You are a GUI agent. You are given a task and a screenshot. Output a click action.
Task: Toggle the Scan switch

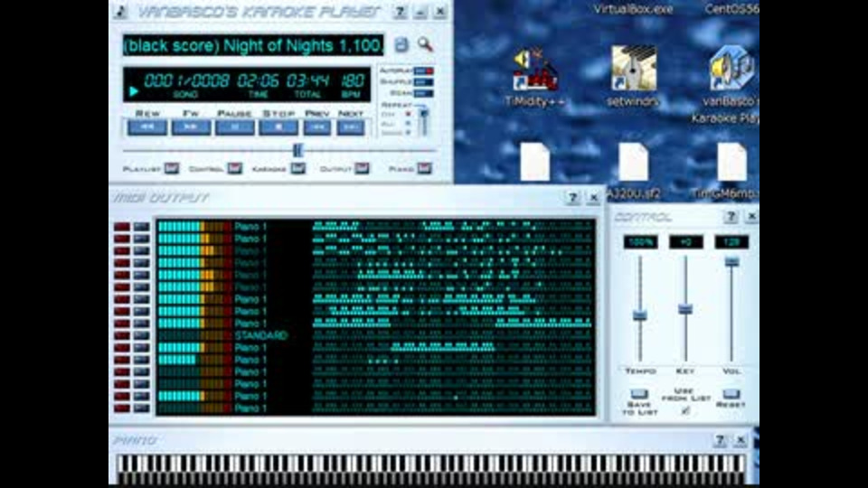[423, 93]
